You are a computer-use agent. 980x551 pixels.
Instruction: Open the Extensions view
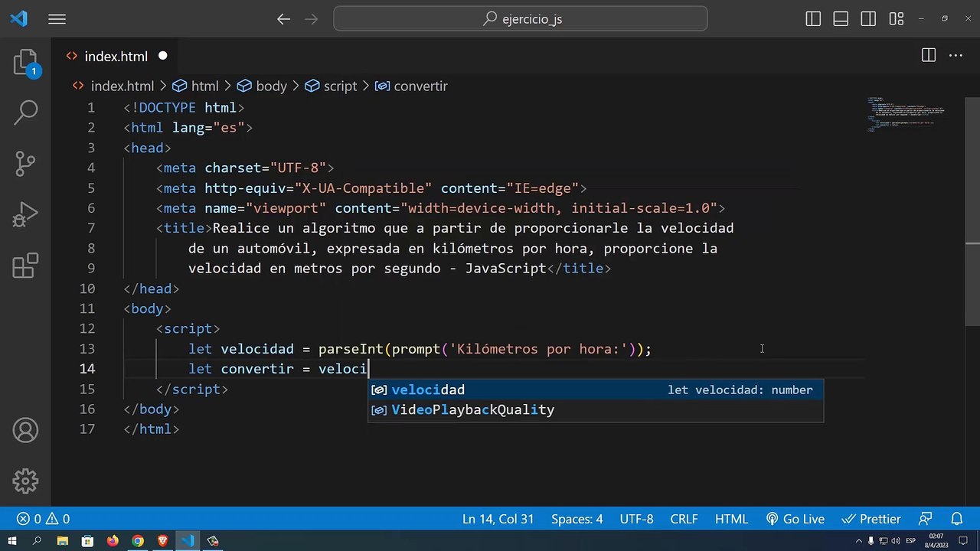(x=25, y=266)
